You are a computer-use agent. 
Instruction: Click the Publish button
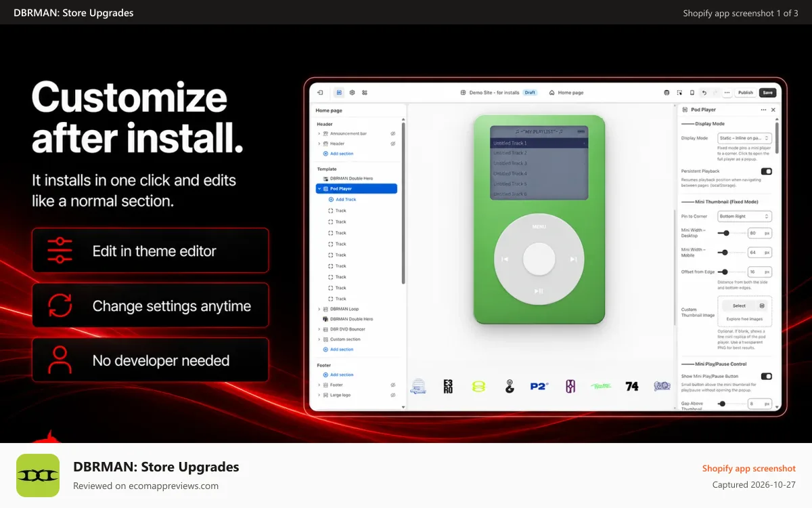(746, 93)
